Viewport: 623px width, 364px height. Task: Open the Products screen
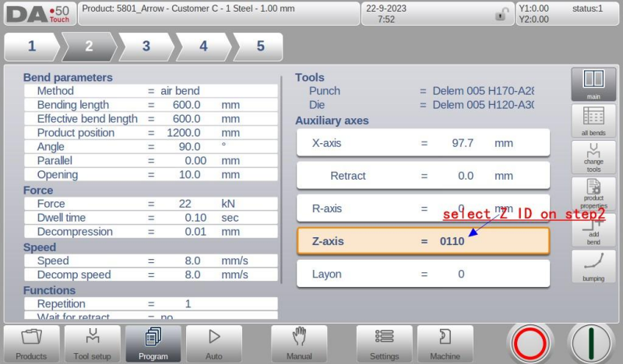(31, 344)
